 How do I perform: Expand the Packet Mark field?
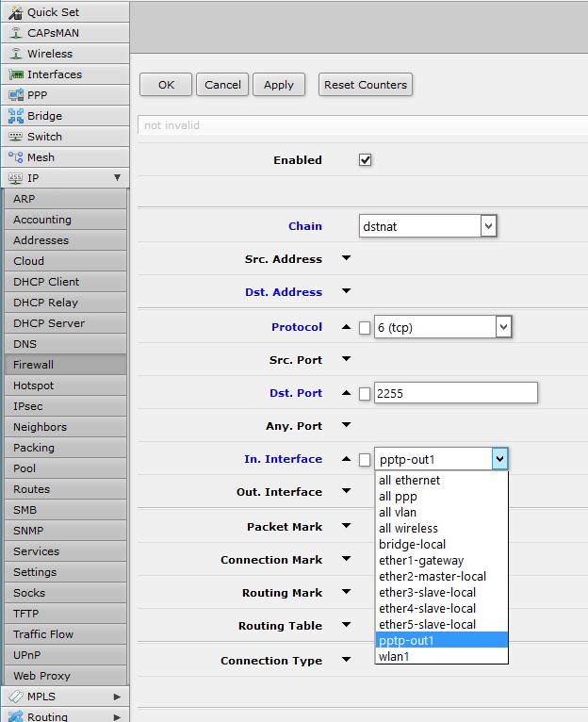(x=346, y=525)
